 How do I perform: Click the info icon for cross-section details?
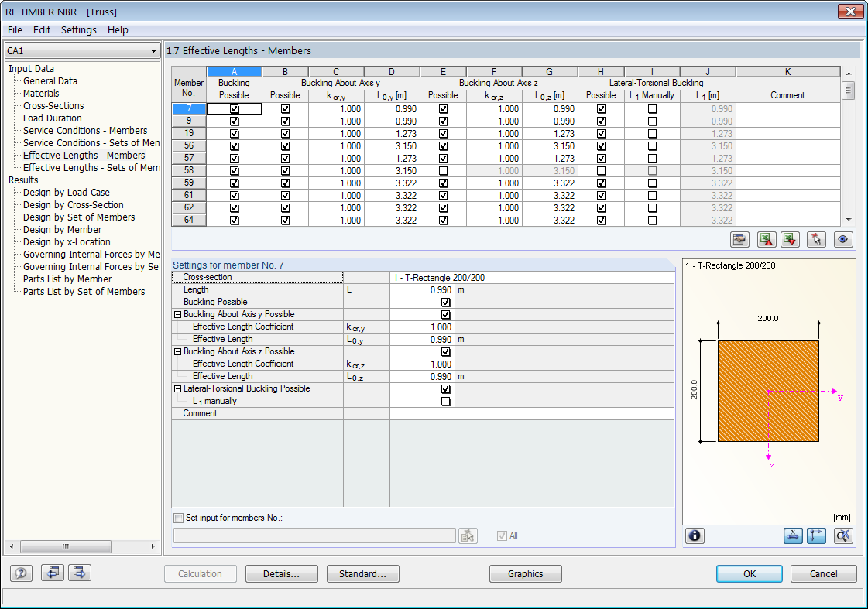tap(695, 535)
